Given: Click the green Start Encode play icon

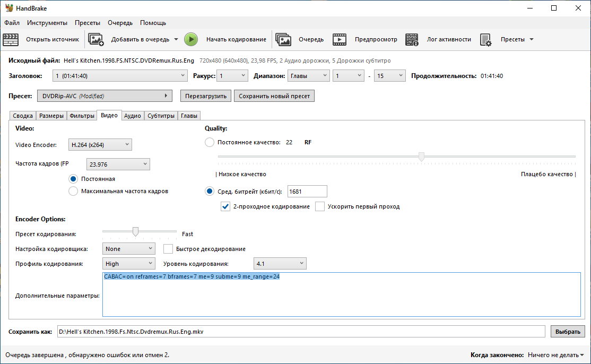Looking at the screenshot, I should [x=191, y=39].
